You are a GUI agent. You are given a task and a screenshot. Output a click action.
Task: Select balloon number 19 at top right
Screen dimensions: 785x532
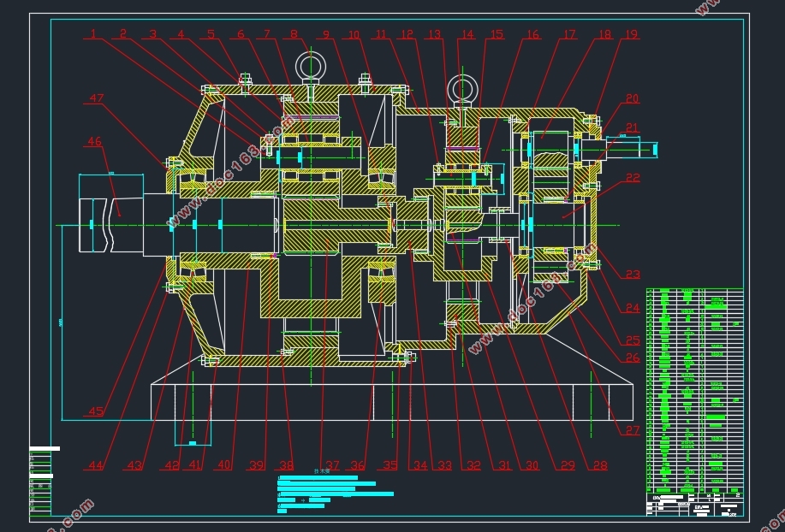pyautogui.click(x=631, y=35)
